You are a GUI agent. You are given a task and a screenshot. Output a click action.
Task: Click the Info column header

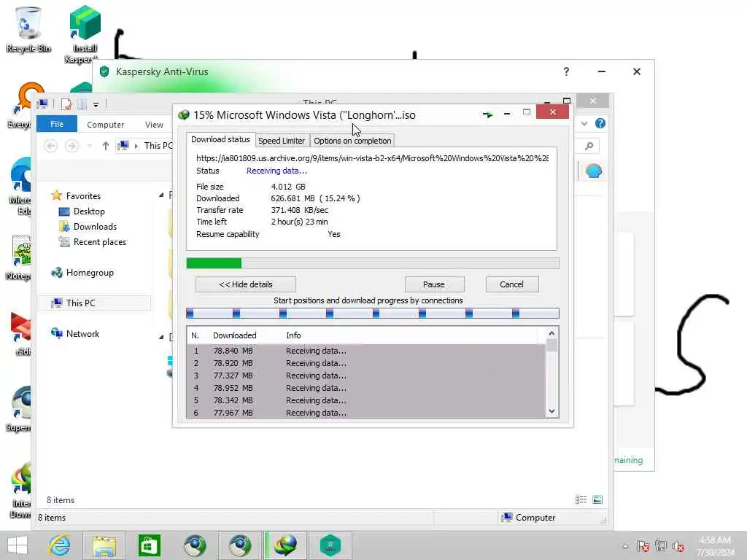(293, 335)
